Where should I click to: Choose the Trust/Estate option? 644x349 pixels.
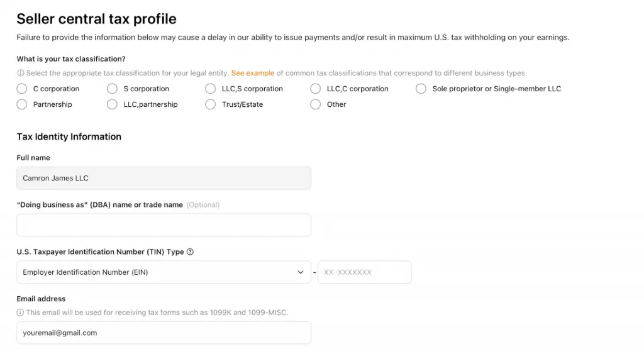pyautogui.click(x=210, y=104)
